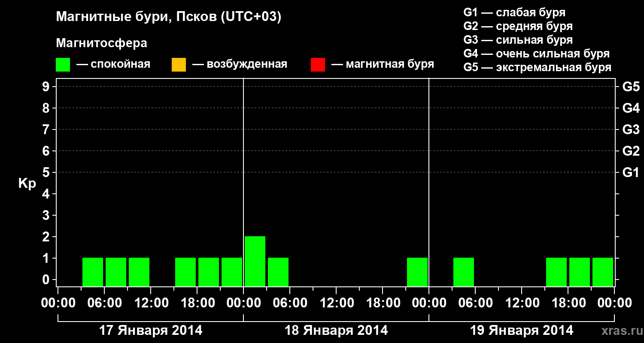The image size is (644, 343).
Task: Click the Kp axis value 2
Action: coord(47,237)
